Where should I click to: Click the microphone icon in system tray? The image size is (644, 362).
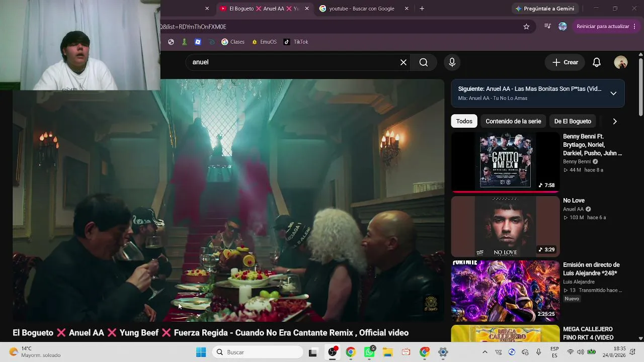(x=538, y=352)
